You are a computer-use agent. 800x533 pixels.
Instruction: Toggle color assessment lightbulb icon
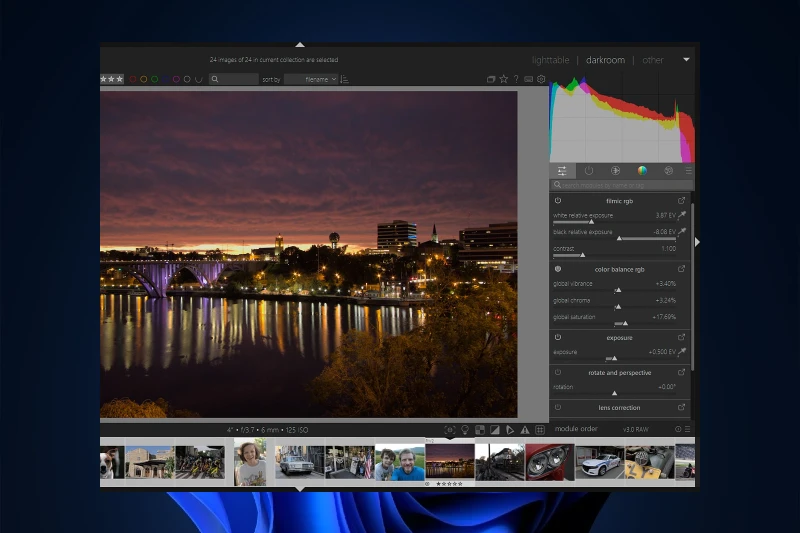(x=465, y=430)
